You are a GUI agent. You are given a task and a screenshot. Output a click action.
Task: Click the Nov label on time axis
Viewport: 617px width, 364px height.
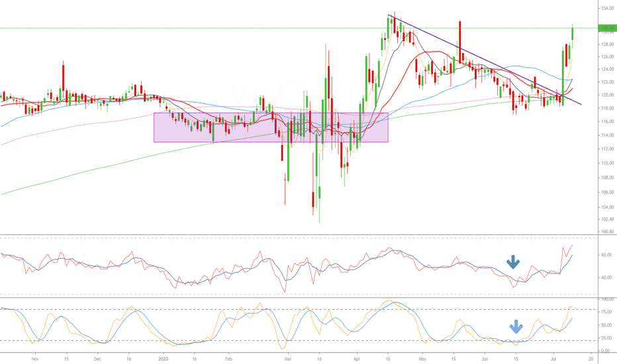point(35,359)
